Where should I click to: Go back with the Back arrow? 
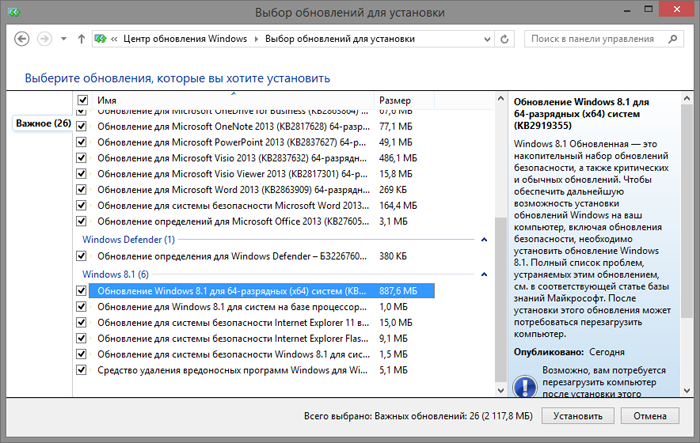pos(21,39)
